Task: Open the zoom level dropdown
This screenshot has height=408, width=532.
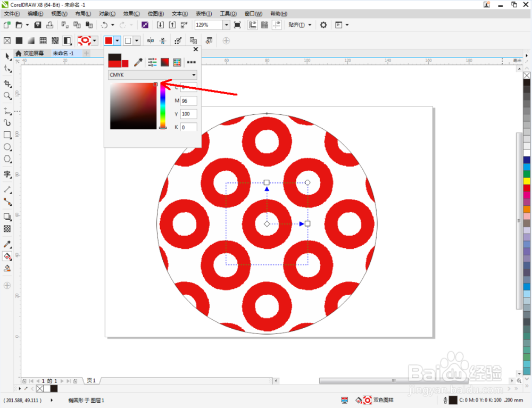Action: click(226, 25)
